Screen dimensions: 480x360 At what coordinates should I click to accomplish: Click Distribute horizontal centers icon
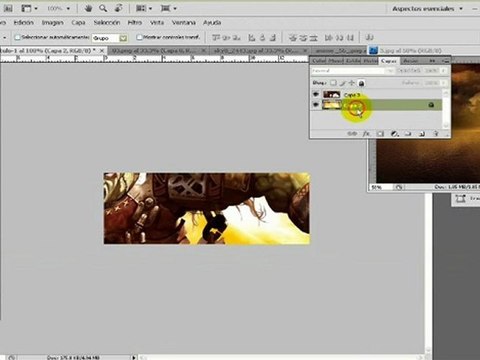point(339,38)
